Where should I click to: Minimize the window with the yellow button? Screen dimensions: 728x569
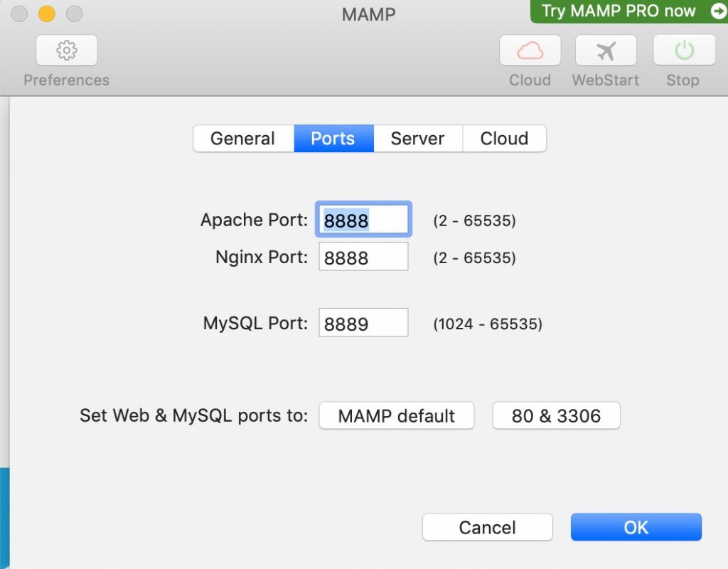pyautogui.click(x=46, y=14)
